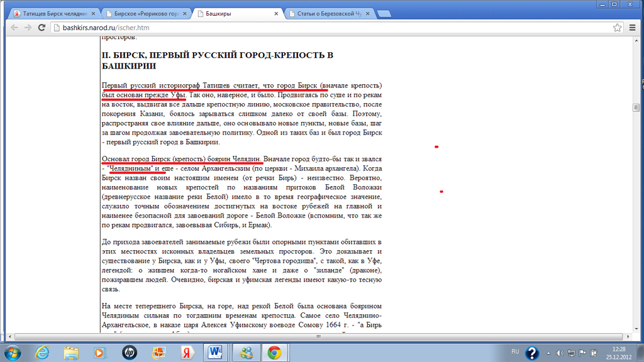This screenshot has width=644, height=362.
Task: Open a new tab with the new-tab button
Action: pos(384,14)
